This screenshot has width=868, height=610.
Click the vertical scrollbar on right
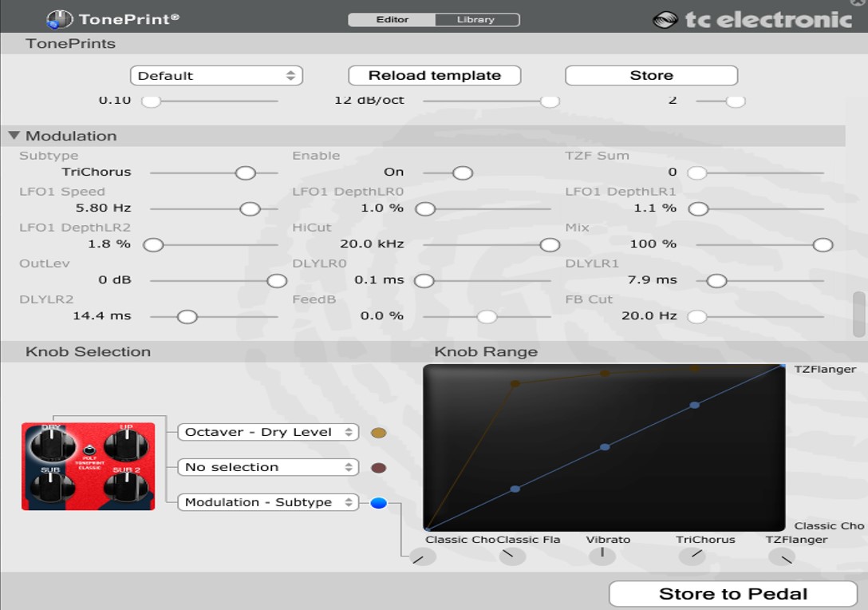(859, 313)
